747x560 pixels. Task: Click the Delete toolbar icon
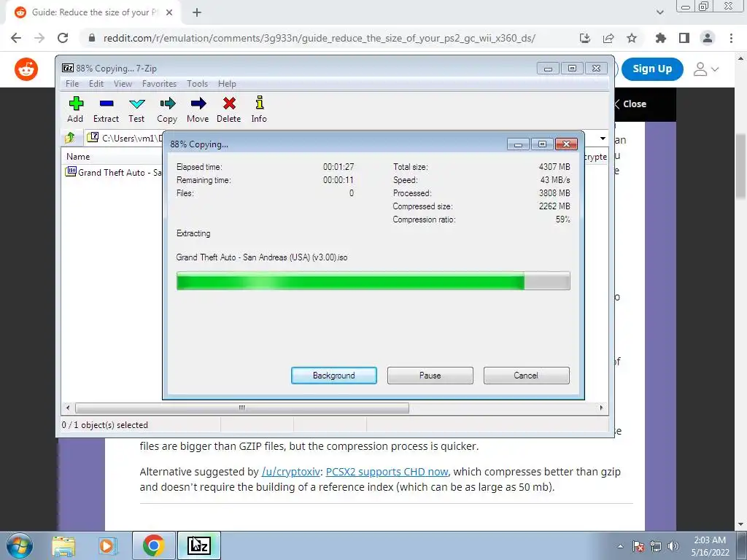tap(228, 109)
